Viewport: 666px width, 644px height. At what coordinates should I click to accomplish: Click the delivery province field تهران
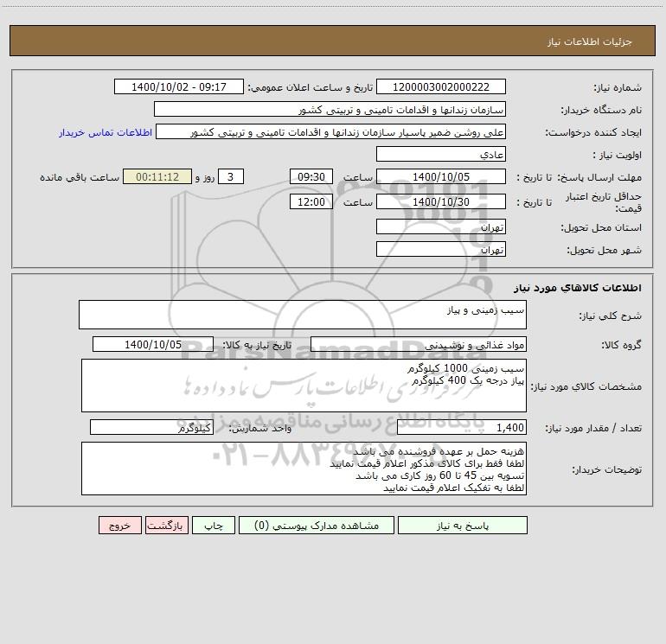(441, 226)
